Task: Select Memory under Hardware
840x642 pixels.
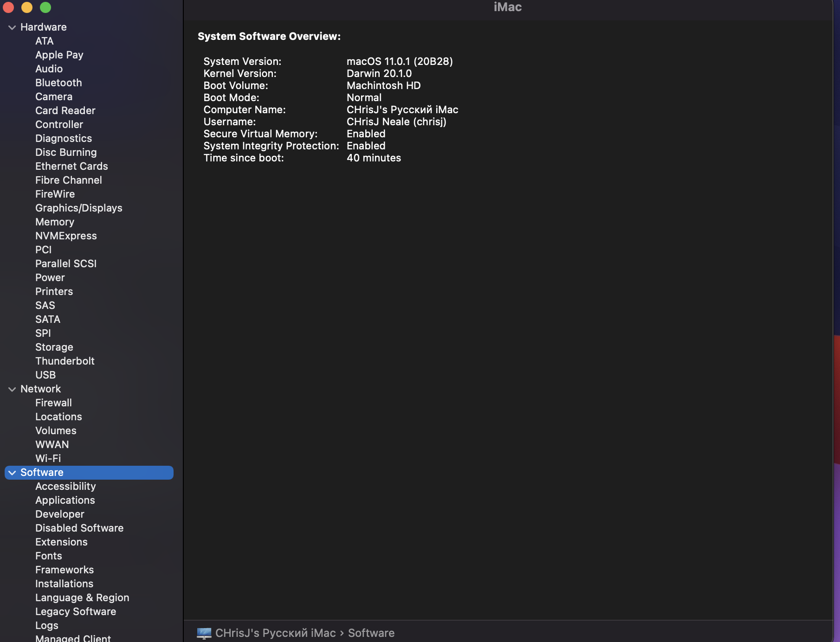Action: click(x=55, y=222)
